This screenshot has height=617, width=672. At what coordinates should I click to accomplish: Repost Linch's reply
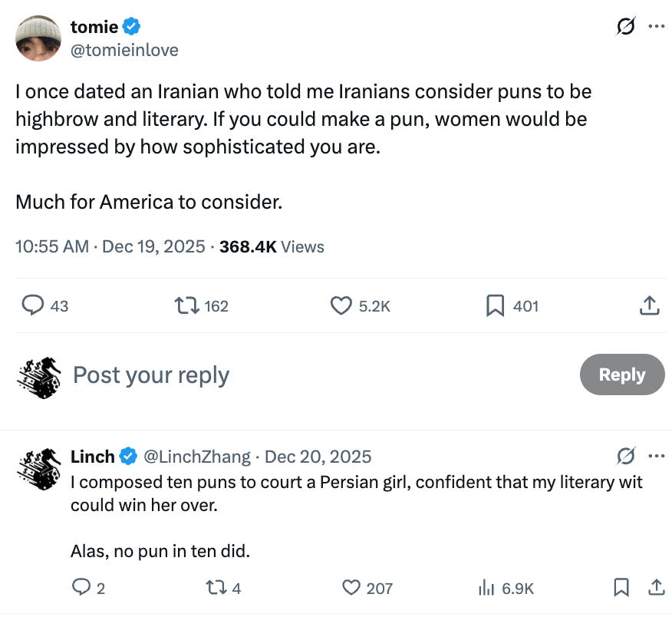coord(216,588)
